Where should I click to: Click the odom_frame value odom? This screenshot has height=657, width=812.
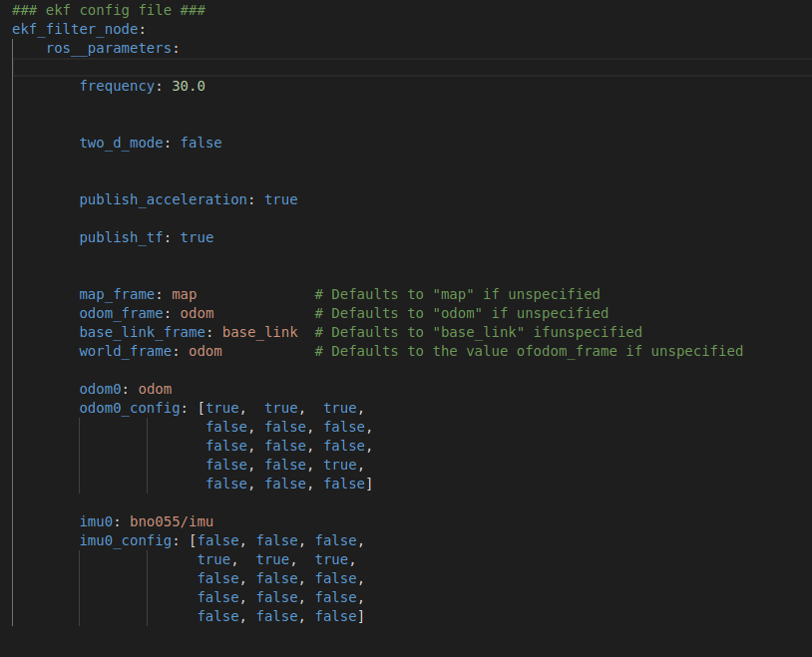tap(196, 313)
